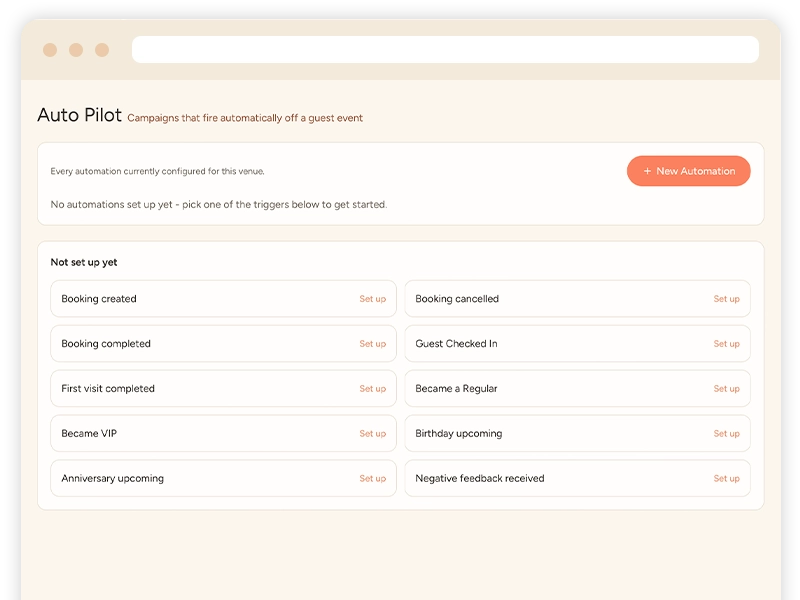Click the Not set up yet heading
Image resolution: width=800 pixels, height=600 pixels.
coord(84,262)
